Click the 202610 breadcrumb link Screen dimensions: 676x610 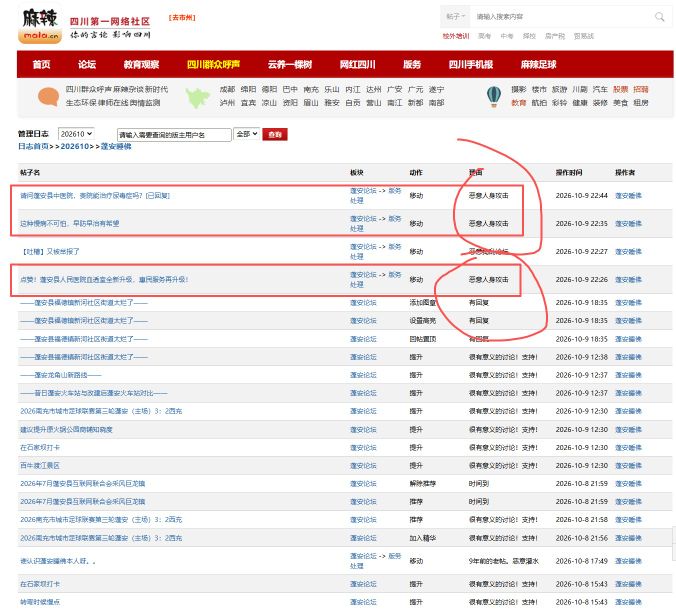click(x=75, y=147)
